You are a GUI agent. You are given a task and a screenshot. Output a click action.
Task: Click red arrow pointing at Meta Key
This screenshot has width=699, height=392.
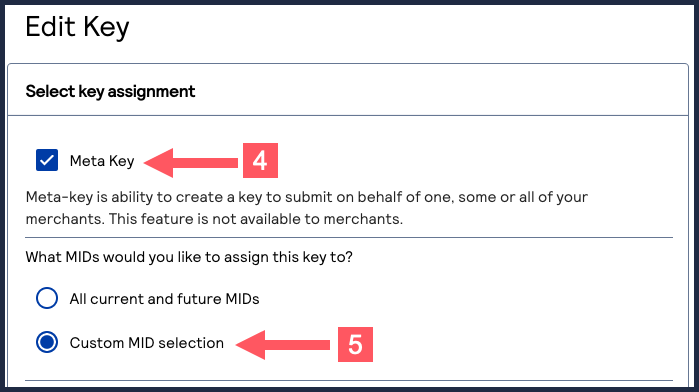191,163
